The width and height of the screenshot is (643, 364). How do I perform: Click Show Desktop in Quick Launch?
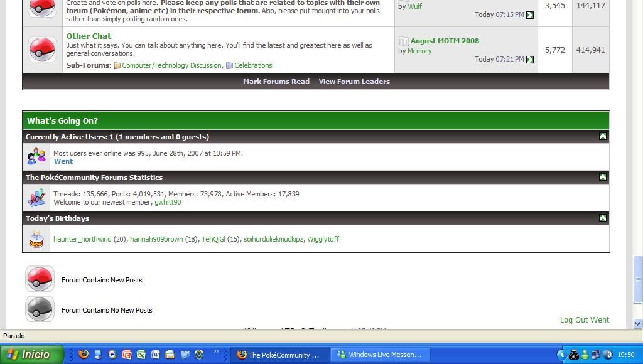98,354
